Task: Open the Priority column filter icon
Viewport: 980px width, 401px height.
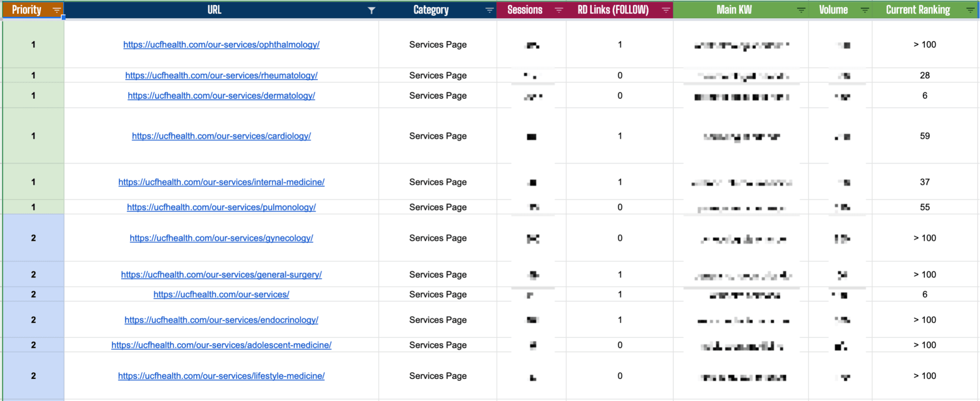Action: click(56, 10)
